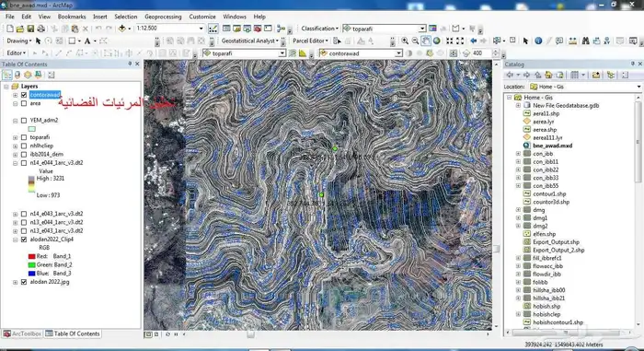Switch to the ArcToolbox tab
Image resolution: width=644 pixels, height=351 pixels.
tap(23, 333)
